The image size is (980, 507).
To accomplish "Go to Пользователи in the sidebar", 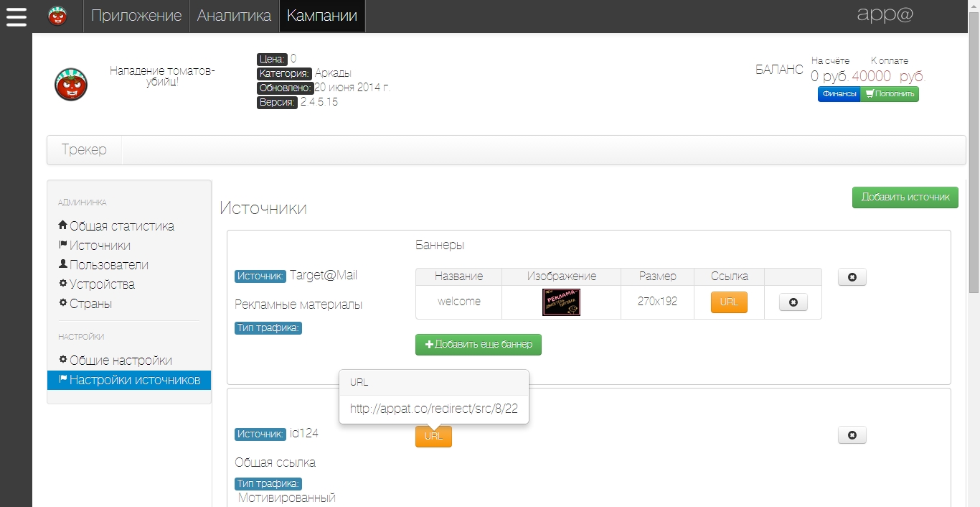I will [108, 265].
